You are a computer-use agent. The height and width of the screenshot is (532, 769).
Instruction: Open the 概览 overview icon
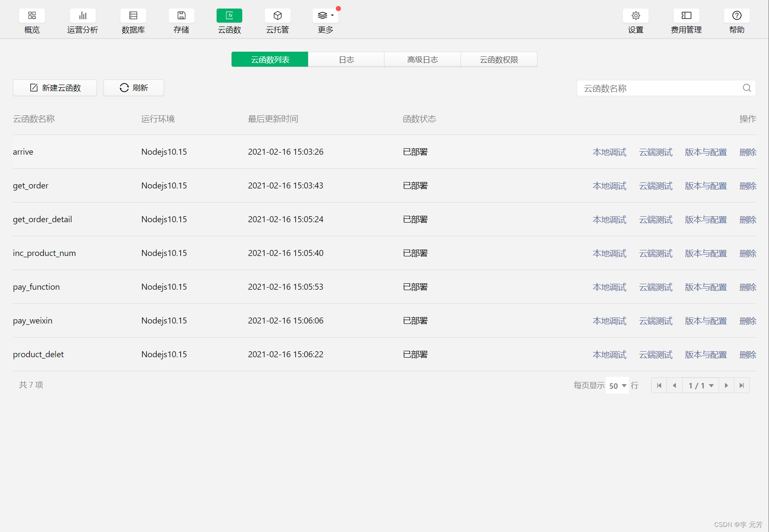tap(32, 16)
